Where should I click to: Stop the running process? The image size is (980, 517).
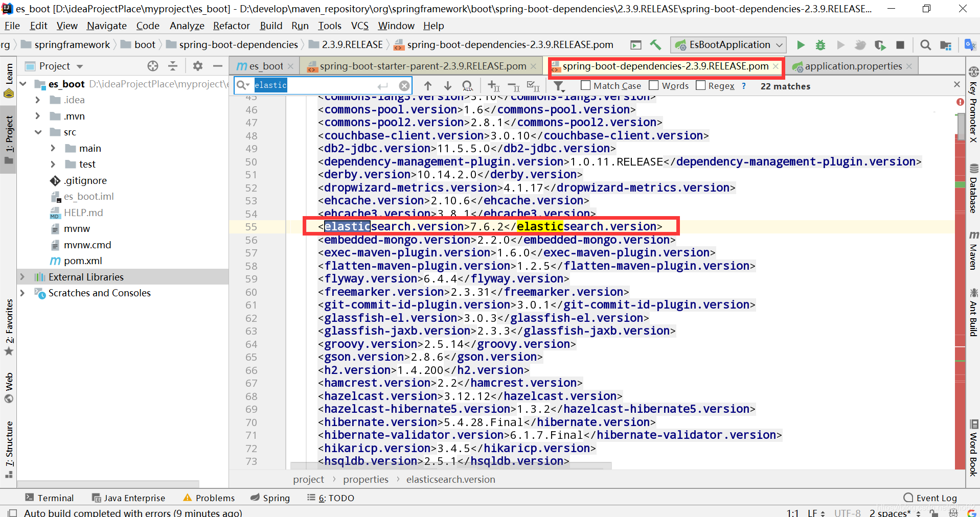click(900, 45)
